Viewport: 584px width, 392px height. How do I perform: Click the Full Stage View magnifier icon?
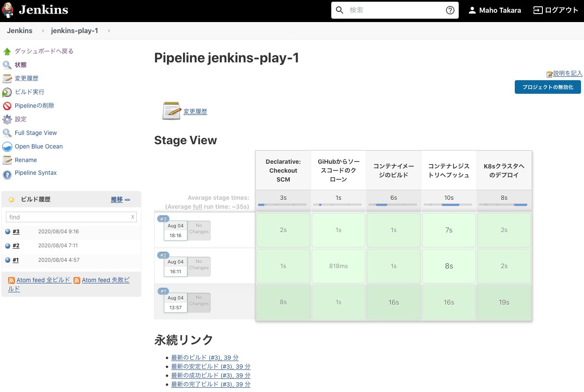7,133
